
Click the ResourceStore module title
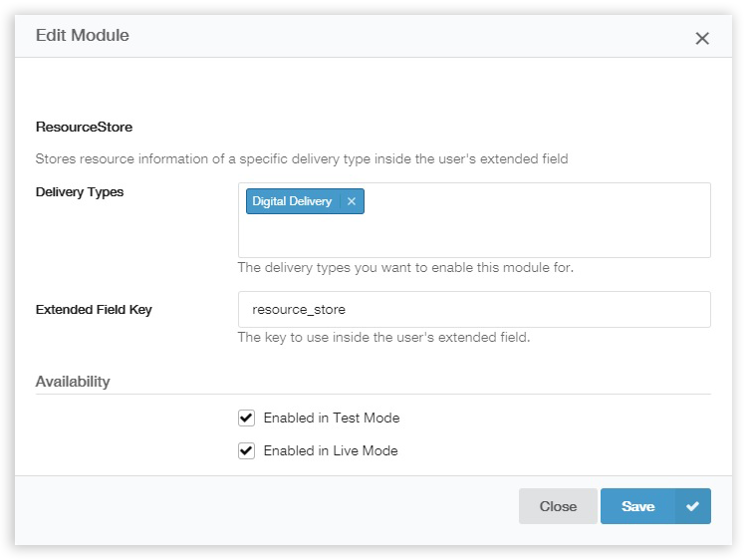click(84, 127)
